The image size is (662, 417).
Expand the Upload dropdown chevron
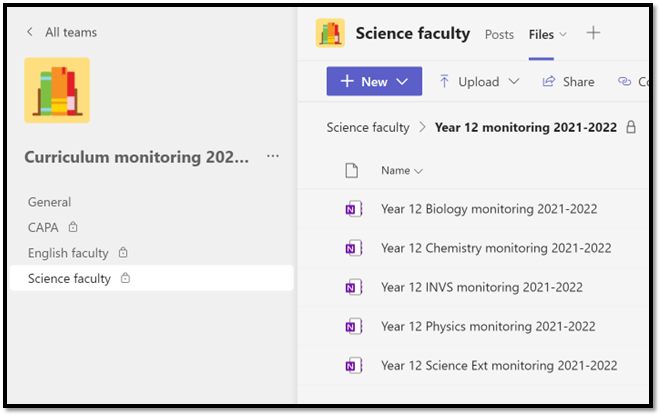click(x=513, y=81)
